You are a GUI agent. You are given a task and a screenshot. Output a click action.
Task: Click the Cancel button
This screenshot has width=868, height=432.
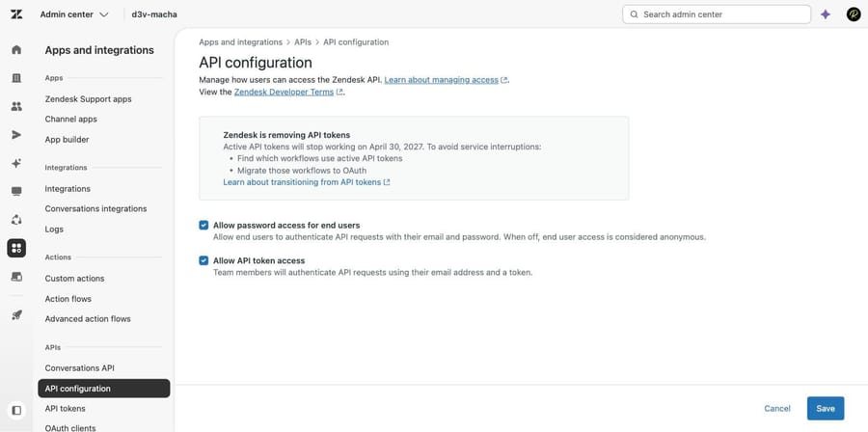tap(777, 408)
